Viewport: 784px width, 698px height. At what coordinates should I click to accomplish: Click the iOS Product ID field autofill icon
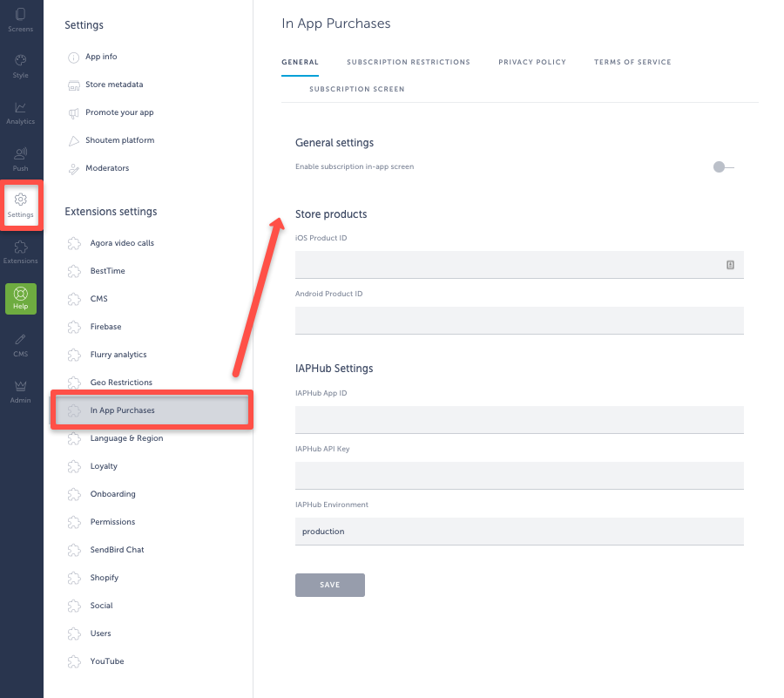[x=730, y=265]
